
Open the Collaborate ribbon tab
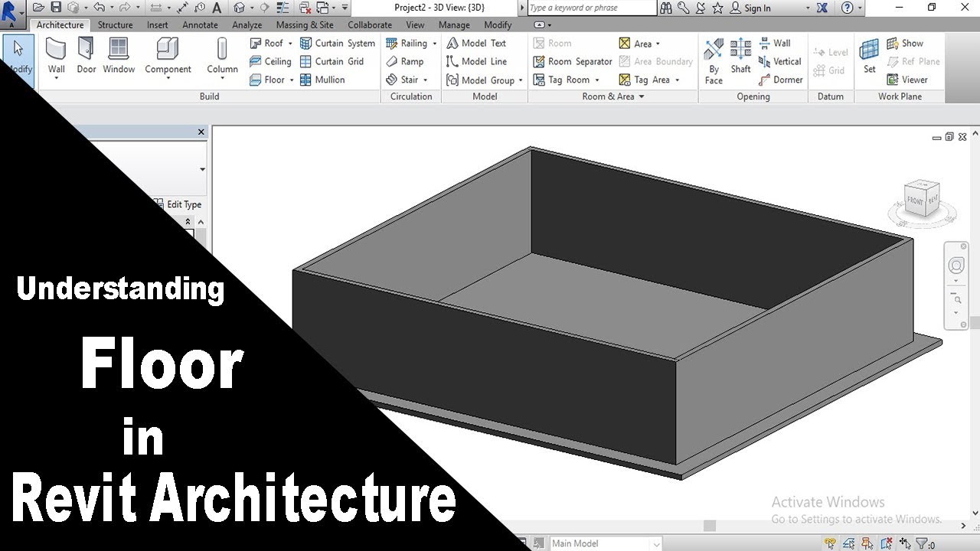(370, 25)
